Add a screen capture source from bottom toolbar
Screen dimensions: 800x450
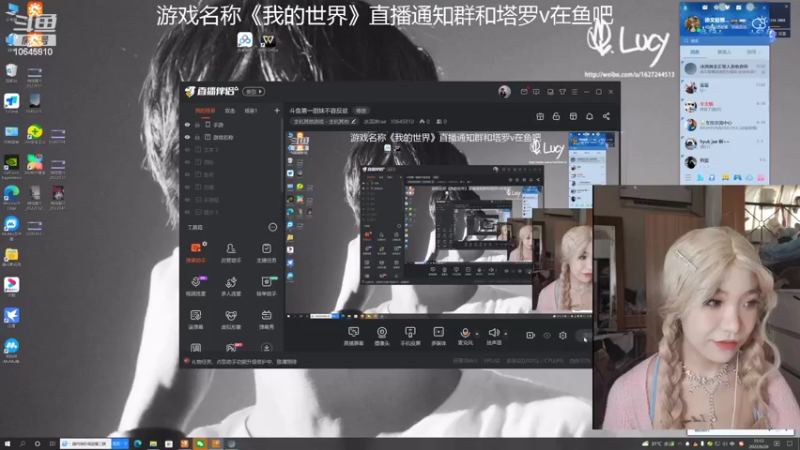coord(353,336)
